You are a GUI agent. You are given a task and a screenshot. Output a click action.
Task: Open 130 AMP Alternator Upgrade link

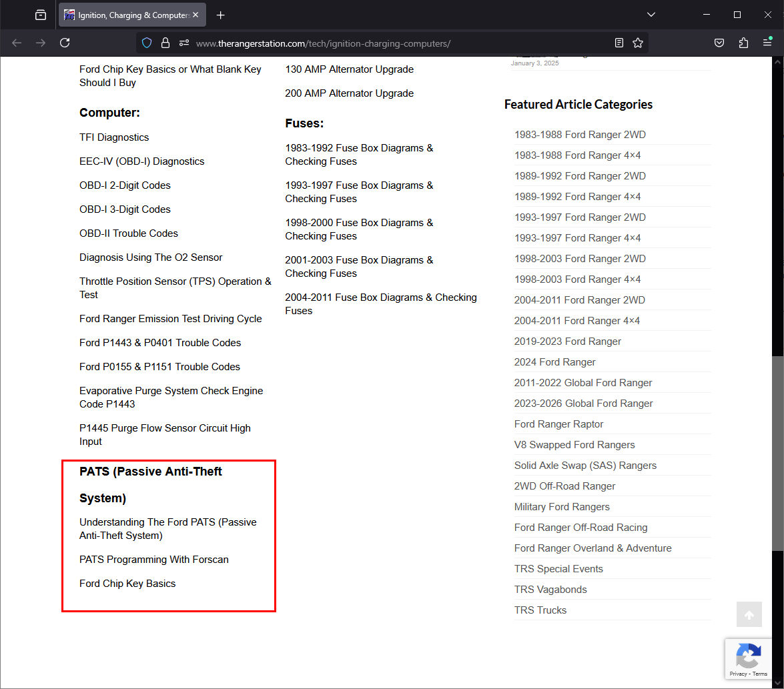pos(350,69)
